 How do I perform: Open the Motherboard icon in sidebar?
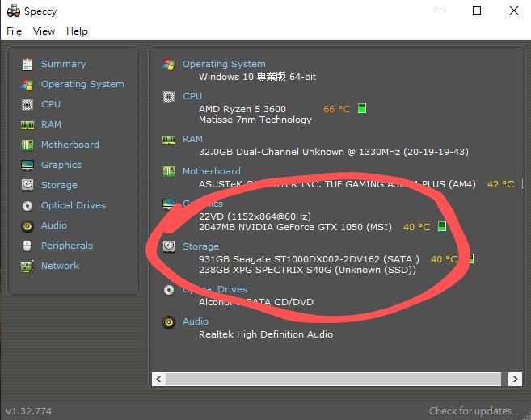tap(27, 145)
